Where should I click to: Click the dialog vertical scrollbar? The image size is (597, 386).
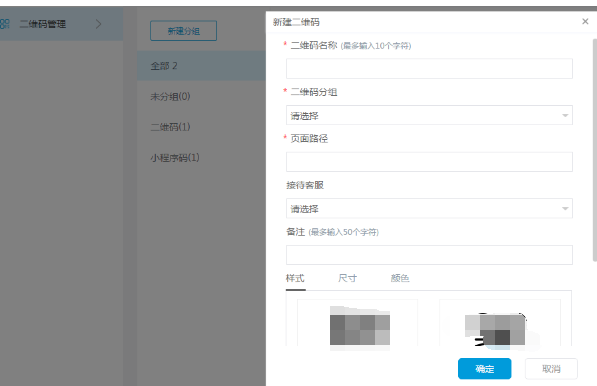(595, 150)
